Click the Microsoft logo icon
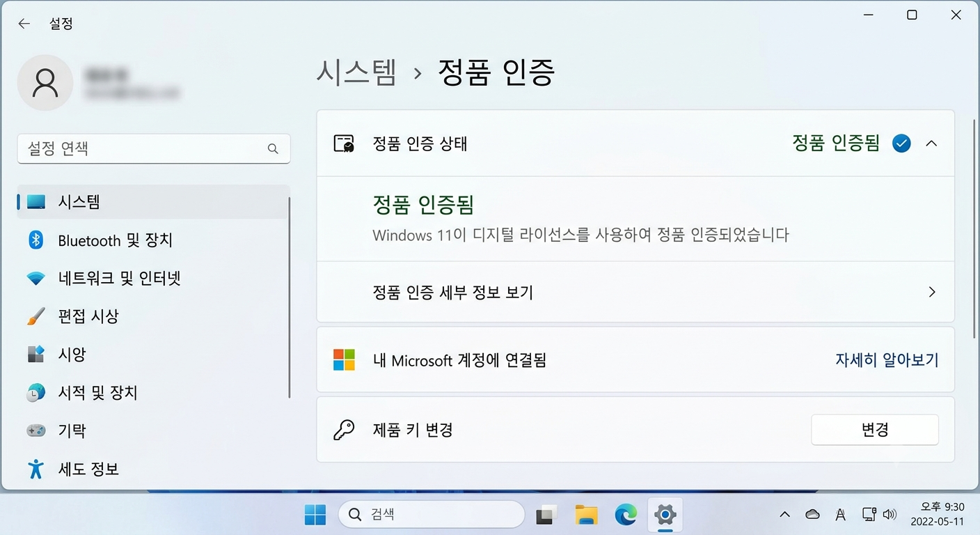This screenshot has width=980, height=535. [344, 360]
